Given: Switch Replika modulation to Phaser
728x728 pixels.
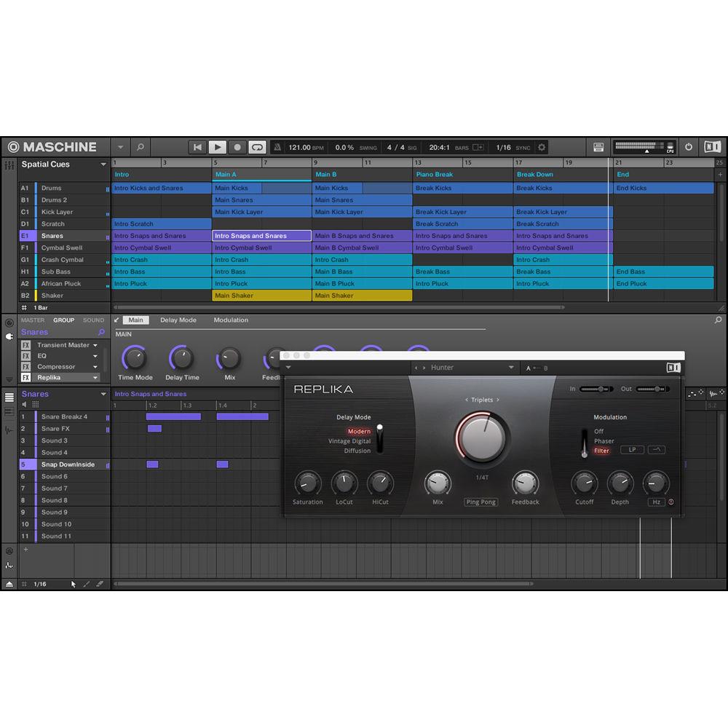Looking at the screenshot, I should [606, 440].
